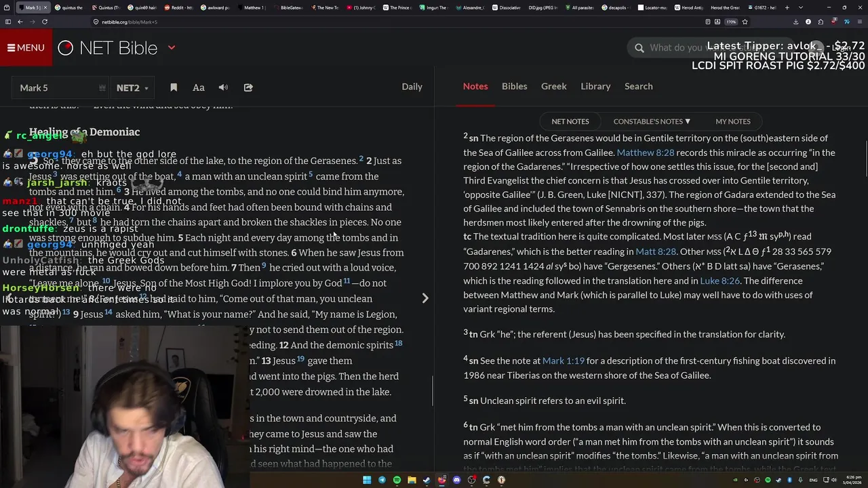Click the '5 sn' Unclean spirit note
The image size is (868, 488).
[545, 400]
